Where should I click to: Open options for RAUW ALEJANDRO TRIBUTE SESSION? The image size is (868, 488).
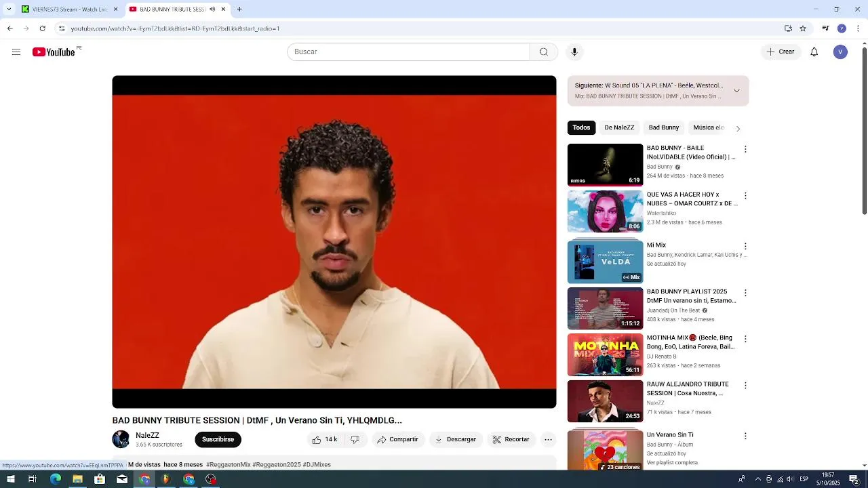[745, 385]
